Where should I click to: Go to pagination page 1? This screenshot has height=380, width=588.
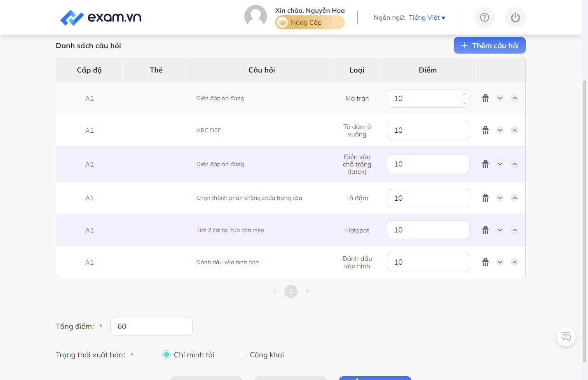pos(291,291)
